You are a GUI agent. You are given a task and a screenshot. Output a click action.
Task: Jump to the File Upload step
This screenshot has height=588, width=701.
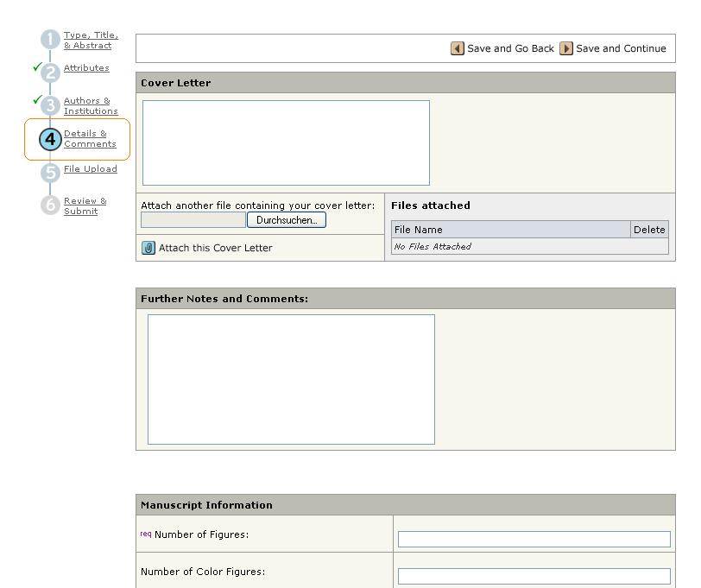(90, 169)
